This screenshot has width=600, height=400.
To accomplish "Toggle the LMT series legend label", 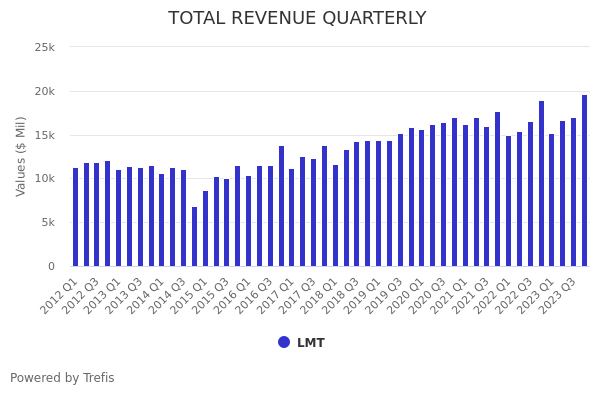I will [310, 343].
